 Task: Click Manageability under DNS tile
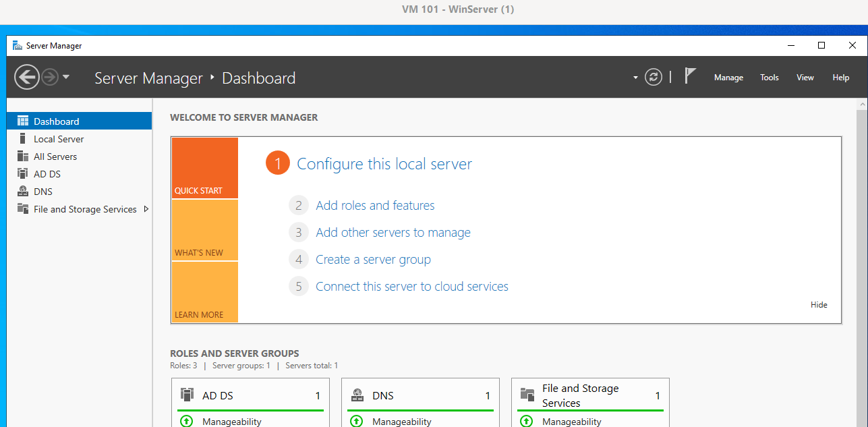(401, 422)
